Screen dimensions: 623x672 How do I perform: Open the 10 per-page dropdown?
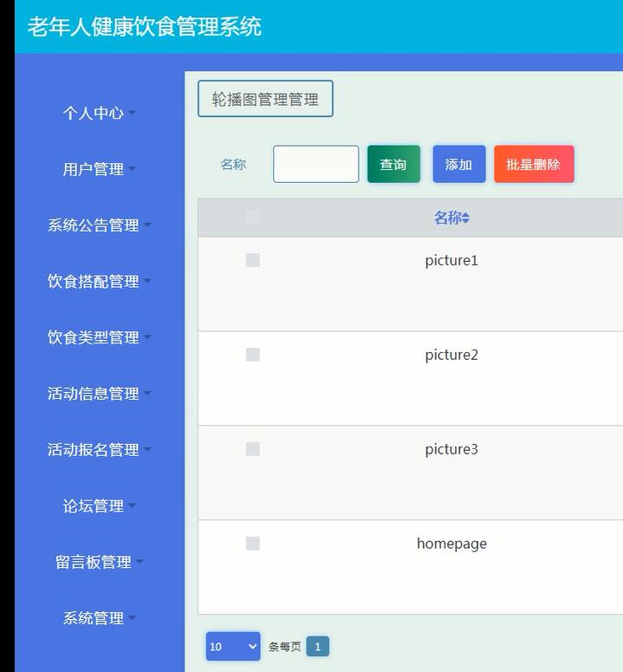point(233,646)
